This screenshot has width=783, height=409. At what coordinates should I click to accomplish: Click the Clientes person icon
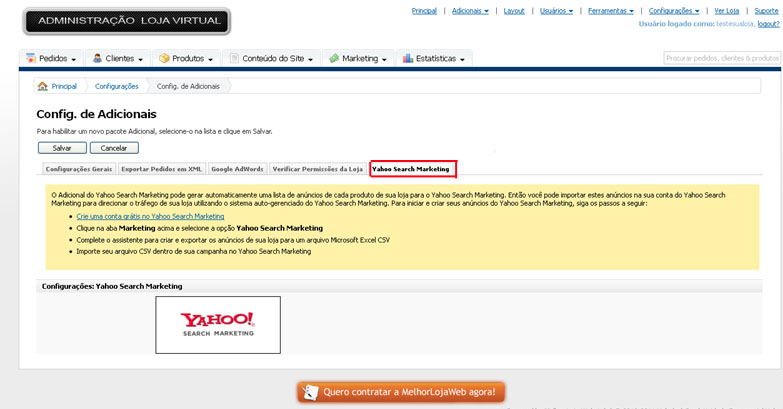[97, 58]
